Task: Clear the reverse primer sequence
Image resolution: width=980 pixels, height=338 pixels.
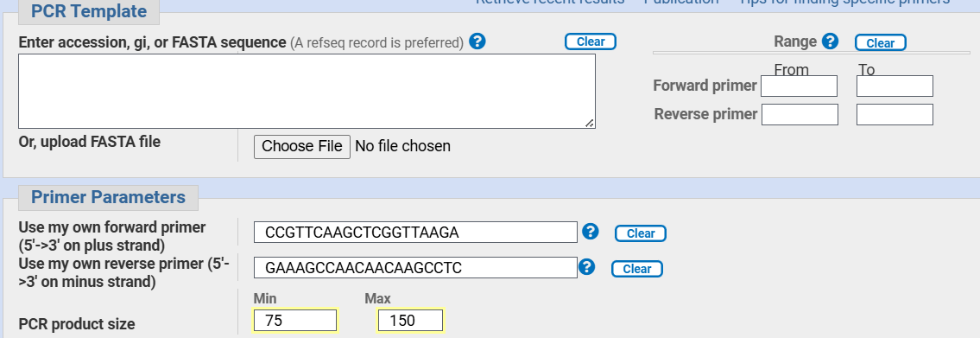Action: (x=637, y=269)
